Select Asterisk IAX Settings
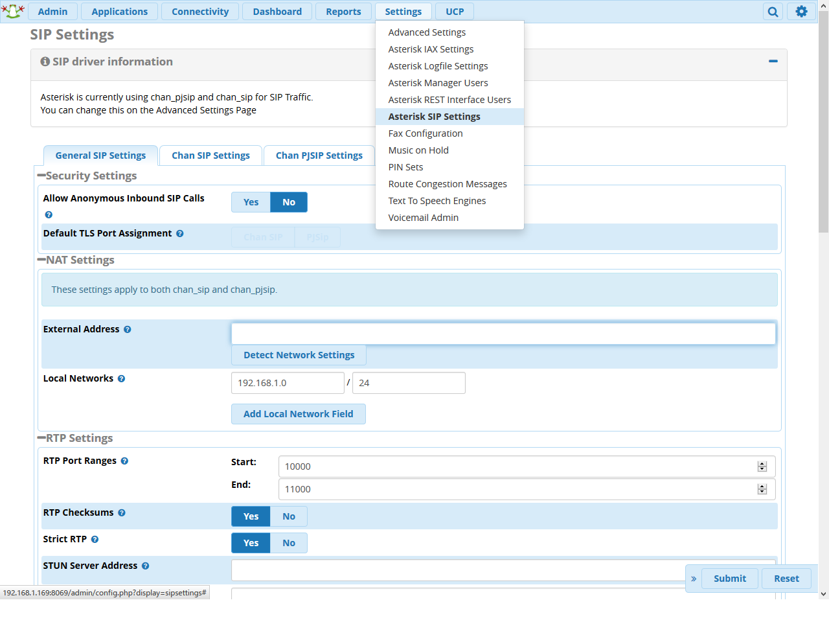The height and width of the screenshot is (644, 829). click(x=449, y=49)
